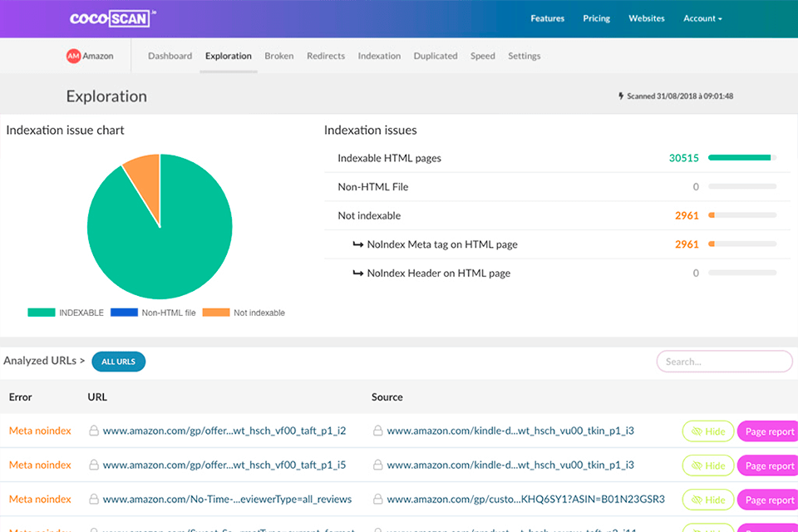Click the Non-HTML File row label
This screenshot has width=798, height=532.
[373, 187]
